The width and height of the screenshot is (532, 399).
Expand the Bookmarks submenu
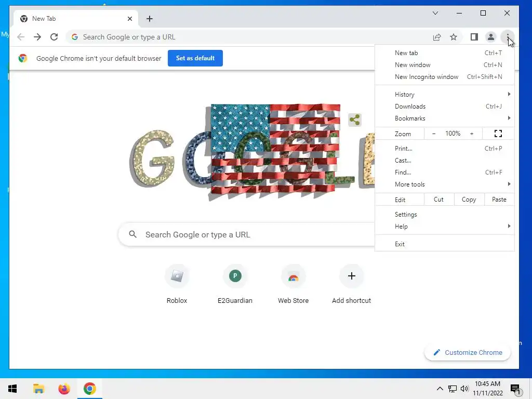click(445, 118)
